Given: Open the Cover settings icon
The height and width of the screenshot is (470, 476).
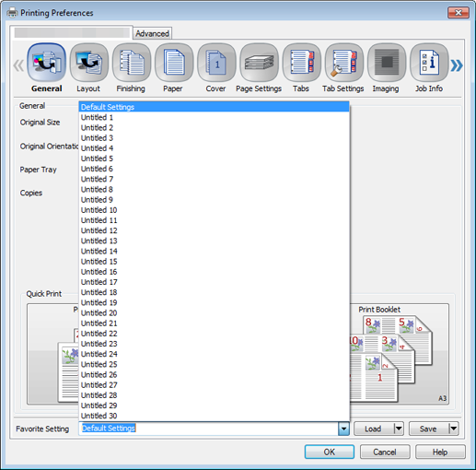Looking at the screenshot, I should coord(216,63).
